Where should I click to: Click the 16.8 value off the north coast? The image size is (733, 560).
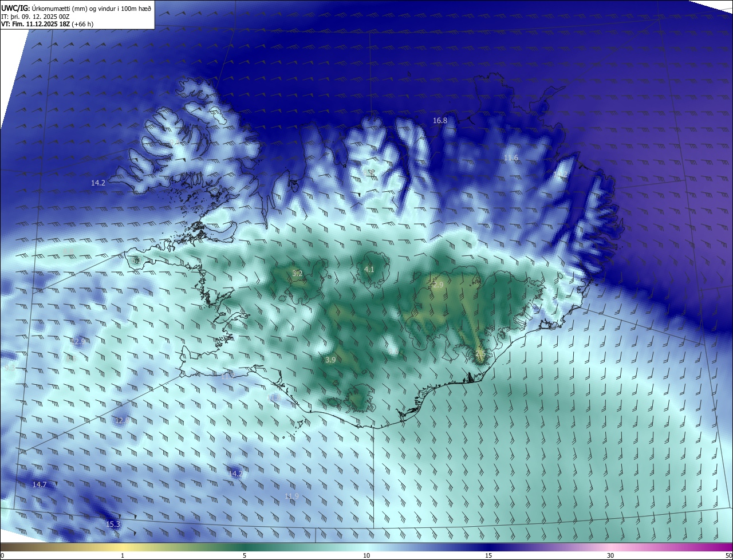coord(440,120)
